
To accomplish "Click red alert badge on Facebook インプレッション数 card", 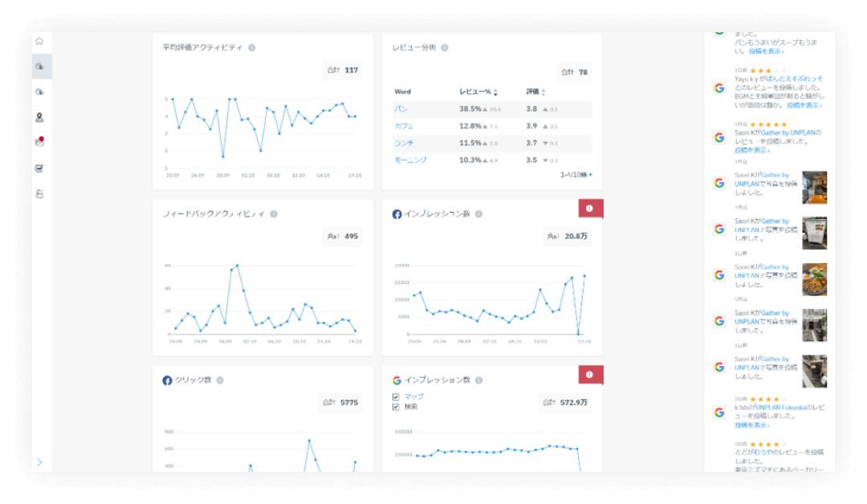I will click(x=590, y=209).
